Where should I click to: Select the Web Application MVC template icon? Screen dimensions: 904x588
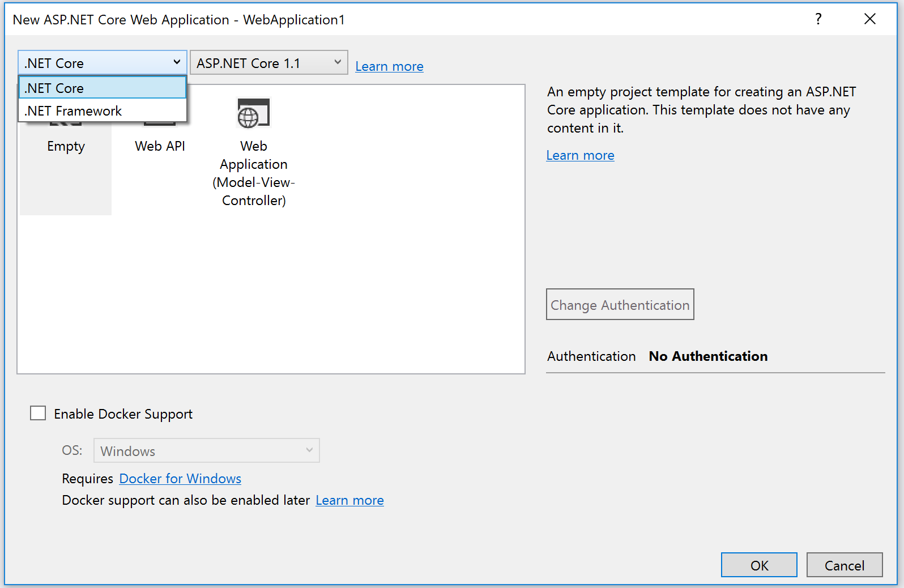[x=253, y=113]
